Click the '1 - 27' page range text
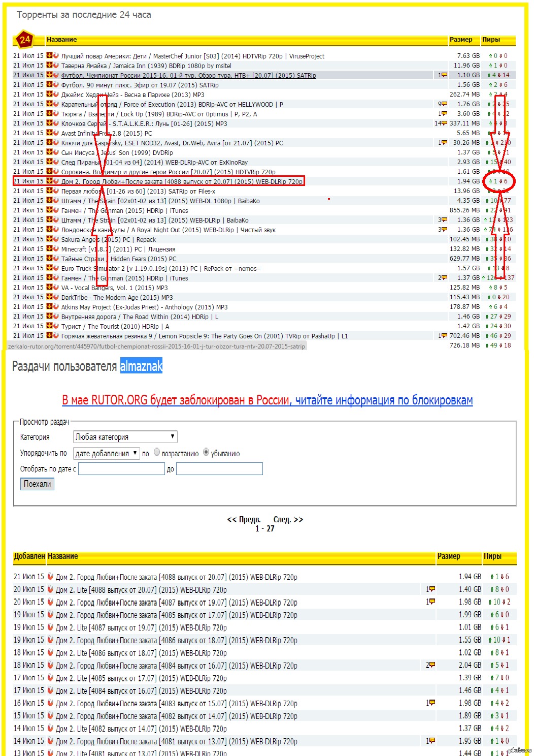 [264, 528]
